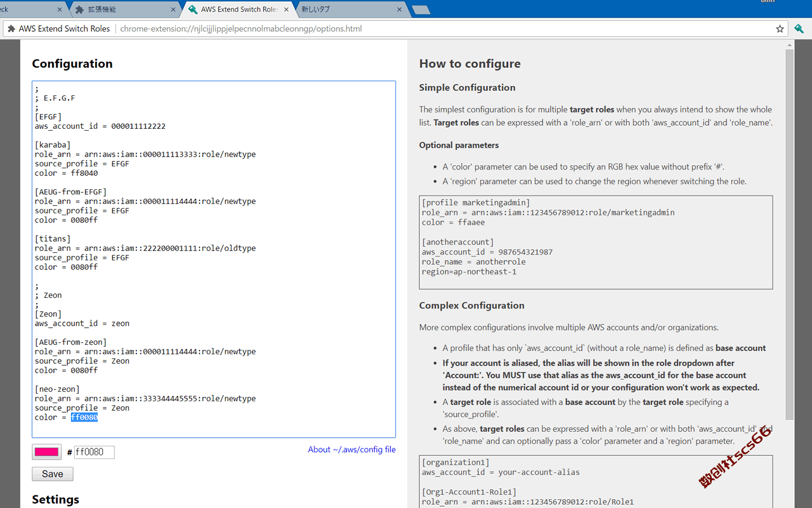Click the 'color = ffaaee' example line
The width and height of the screenshot is (812, 508).
coord(454,222)
